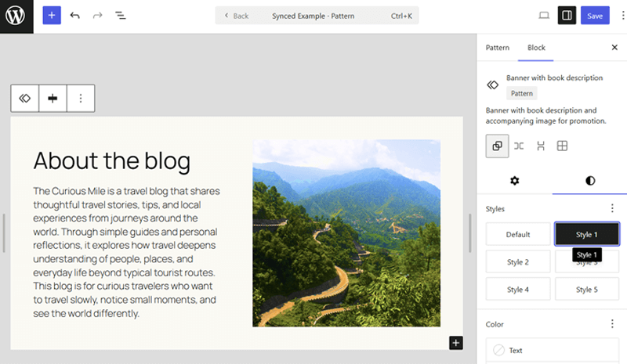Switch to the Pattern tab
627x364 pixels.
coord(498,48)
